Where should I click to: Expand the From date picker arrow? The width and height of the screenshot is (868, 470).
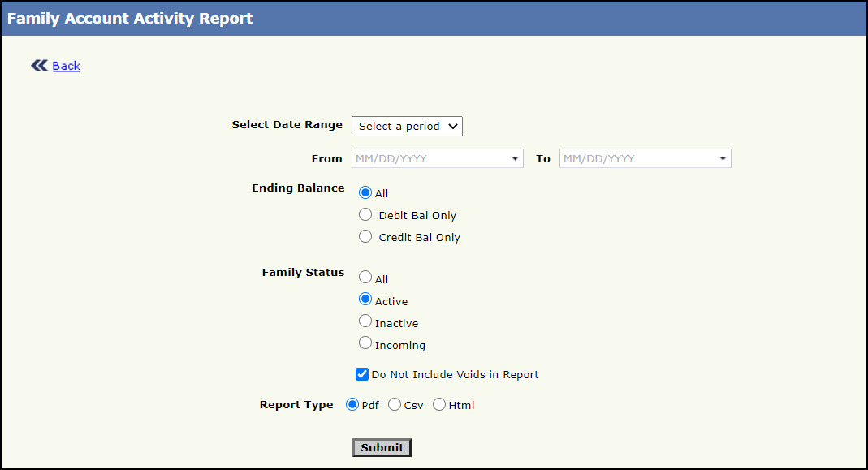click(516, 158)
